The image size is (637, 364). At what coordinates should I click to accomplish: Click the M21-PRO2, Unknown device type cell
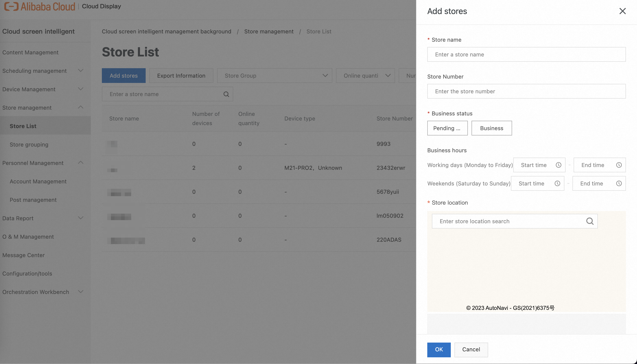pos(313,168)
